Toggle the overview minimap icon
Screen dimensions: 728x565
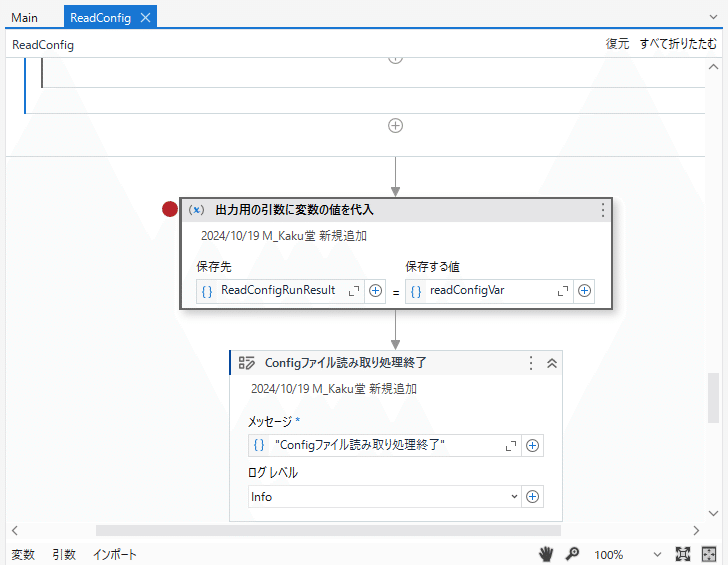709,554
